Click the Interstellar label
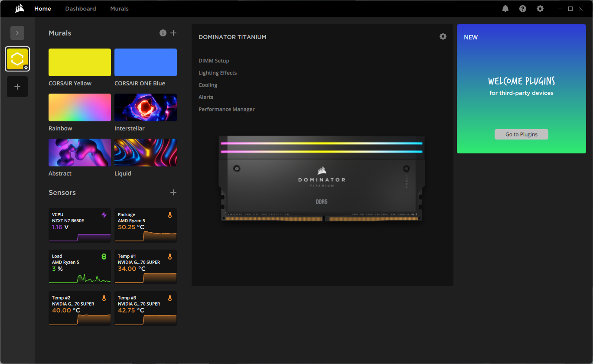 pyautogui.click(x=130, y=128)
